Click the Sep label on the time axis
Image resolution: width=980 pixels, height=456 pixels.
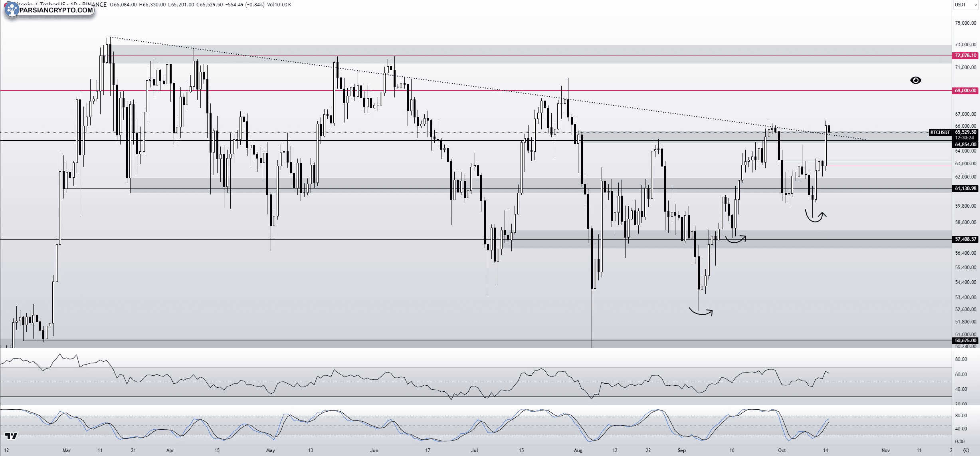tap(682, 450)
